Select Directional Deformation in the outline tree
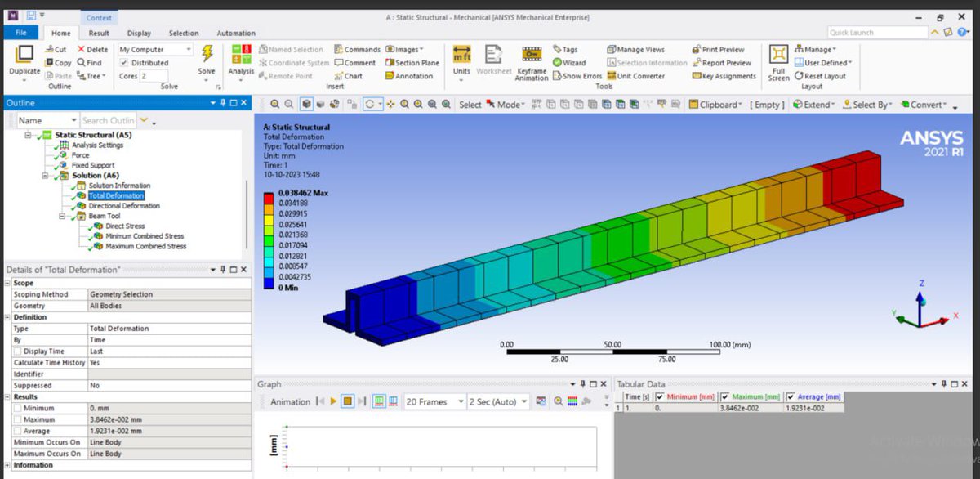980x479 pixels. click(124, 206)
